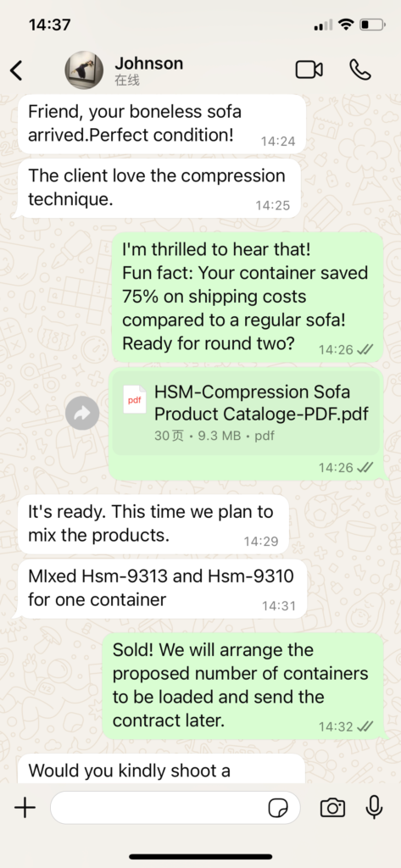Viewport: 401px width, 868px height.
Task: Tap the back arrow to leave chat
Action: click(17, 70)
